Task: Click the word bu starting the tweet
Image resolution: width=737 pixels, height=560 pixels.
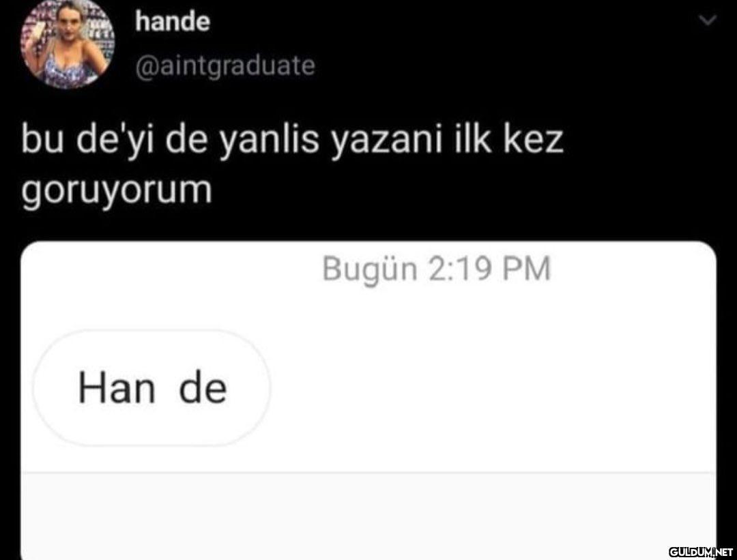Action: click(42, 140)
